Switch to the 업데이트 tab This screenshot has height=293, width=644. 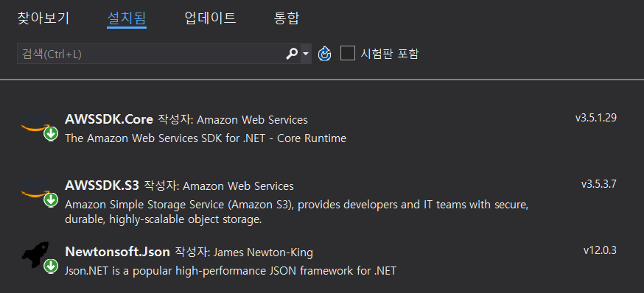[x=210, y=18]
